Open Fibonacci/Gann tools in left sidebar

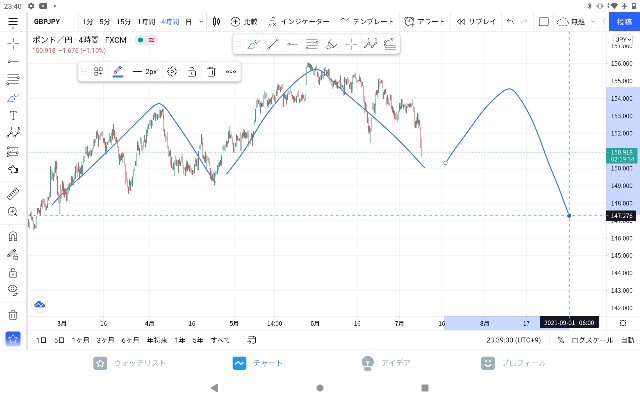point(13,79)
